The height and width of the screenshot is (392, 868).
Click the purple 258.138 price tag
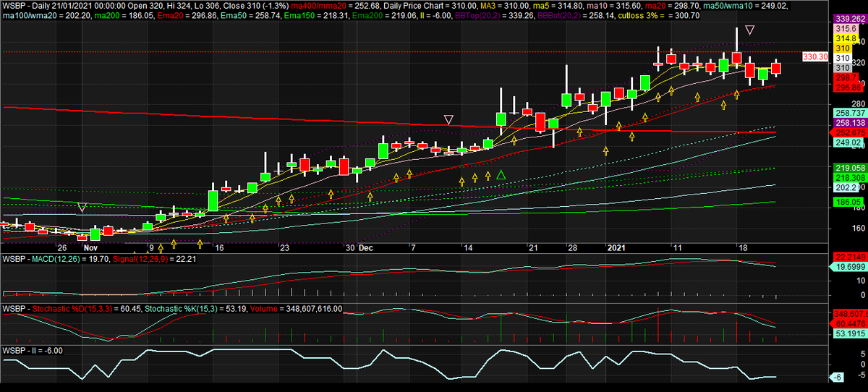point(850,124)
